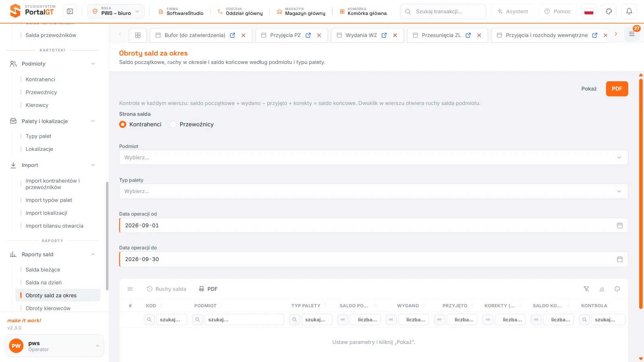Switch to Bufor (do zatwierdzenia) tab

click(195, 35)
